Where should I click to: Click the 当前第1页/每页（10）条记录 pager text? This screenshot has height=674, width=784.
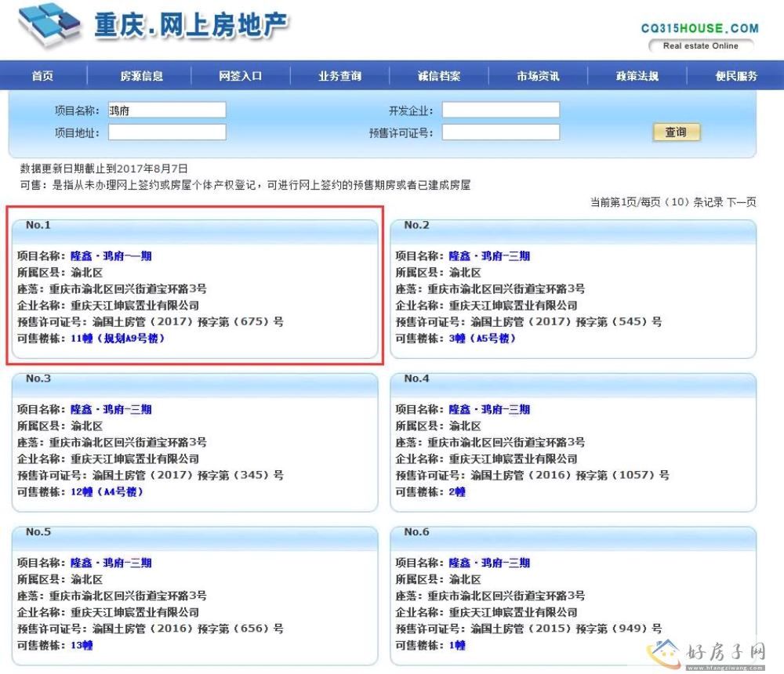[x=656, y=202]
